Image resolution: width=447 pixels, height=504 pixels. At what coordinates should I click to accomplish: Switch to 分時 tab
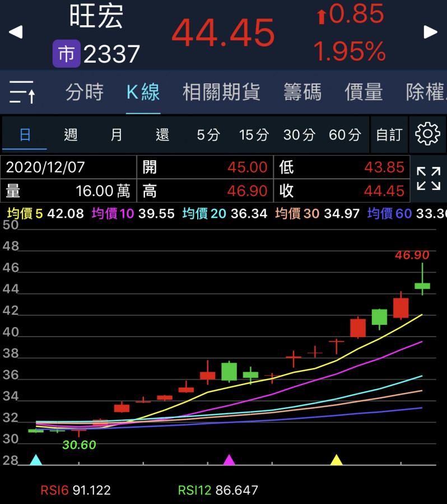click(85, 92)
